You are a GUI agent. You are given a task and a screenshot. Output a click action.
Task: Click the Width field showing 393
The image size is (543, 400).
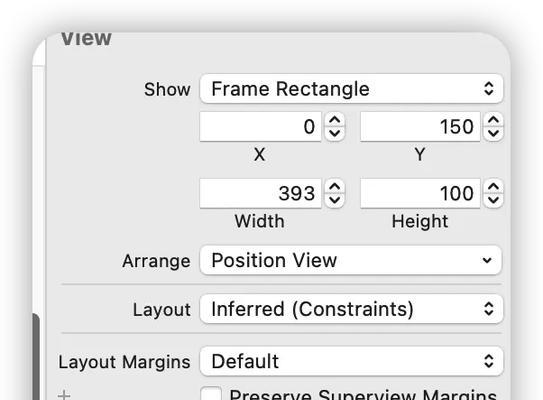[260, 193]
